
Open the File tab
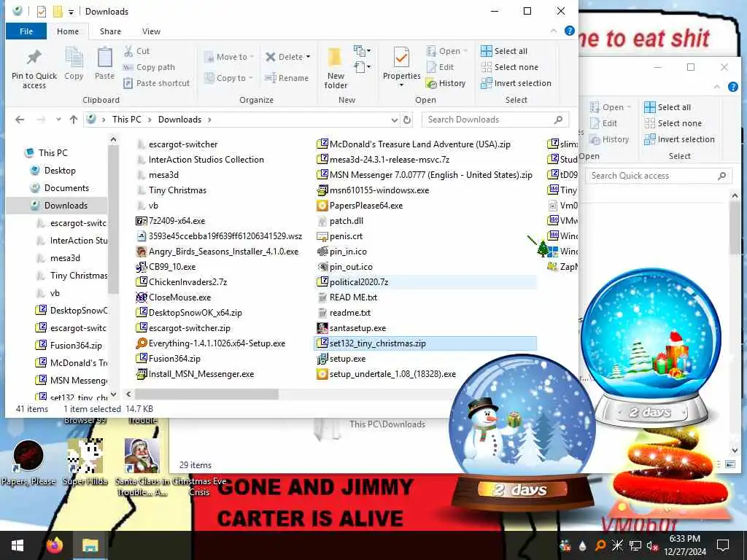tap(26, 31)
